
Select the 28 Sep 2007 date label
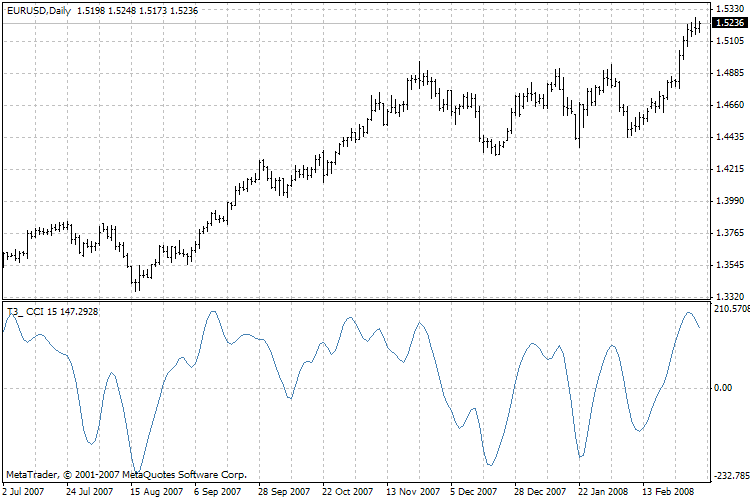(284, 491)
